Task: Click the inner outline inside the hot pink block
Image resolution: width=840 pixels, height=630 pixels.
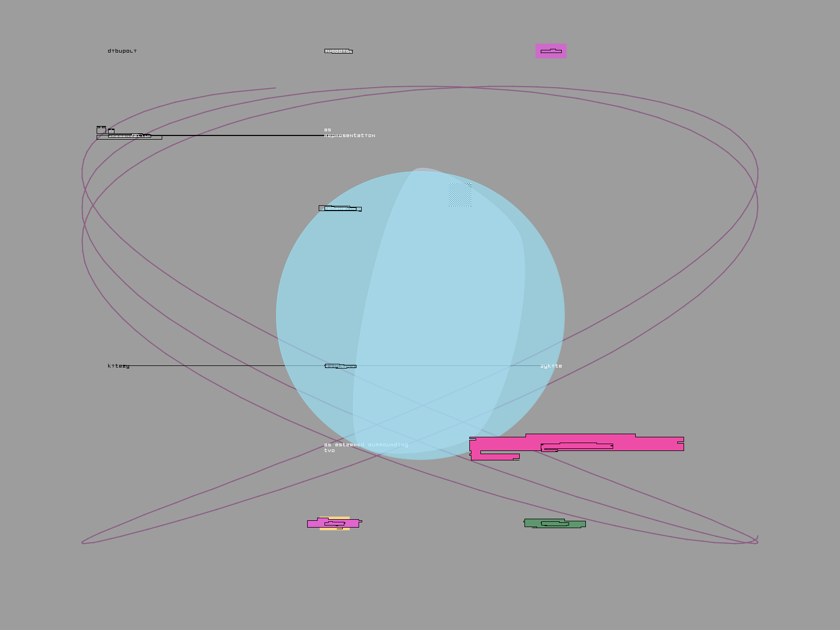Action: pyautogui.click(x=576, y=447)
